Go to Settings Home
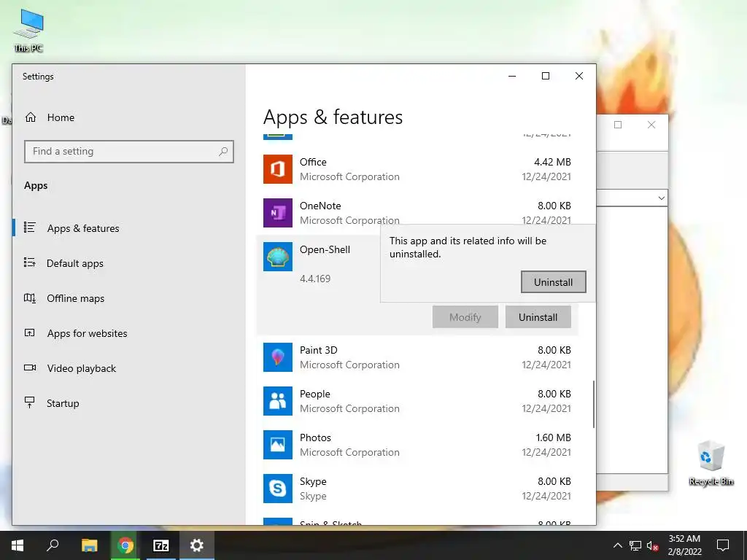The height and width of the screenshot is (560, 747). 61,117
